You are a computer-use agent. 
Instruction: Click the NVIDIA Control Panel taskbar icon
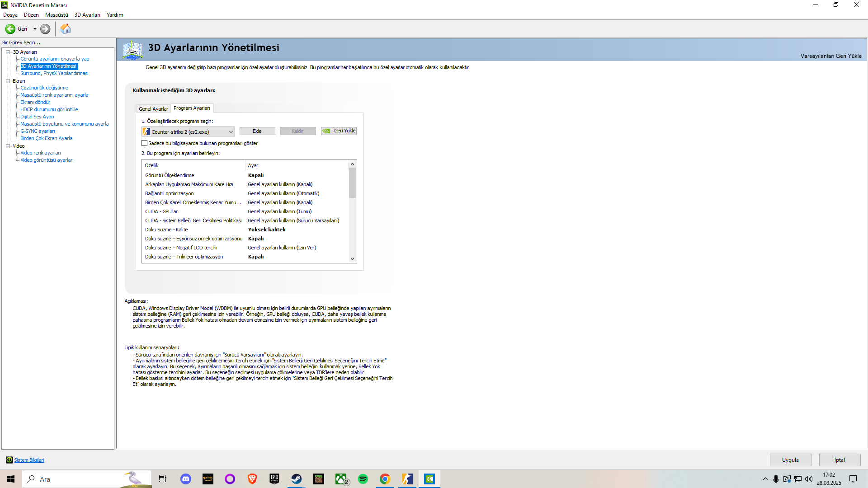point(429,479)
